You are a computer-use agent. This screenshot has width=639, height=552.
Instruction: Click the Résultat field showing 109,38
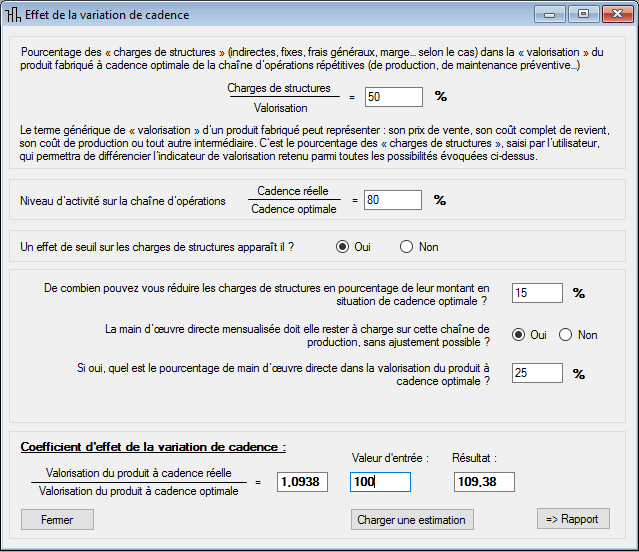484,482
